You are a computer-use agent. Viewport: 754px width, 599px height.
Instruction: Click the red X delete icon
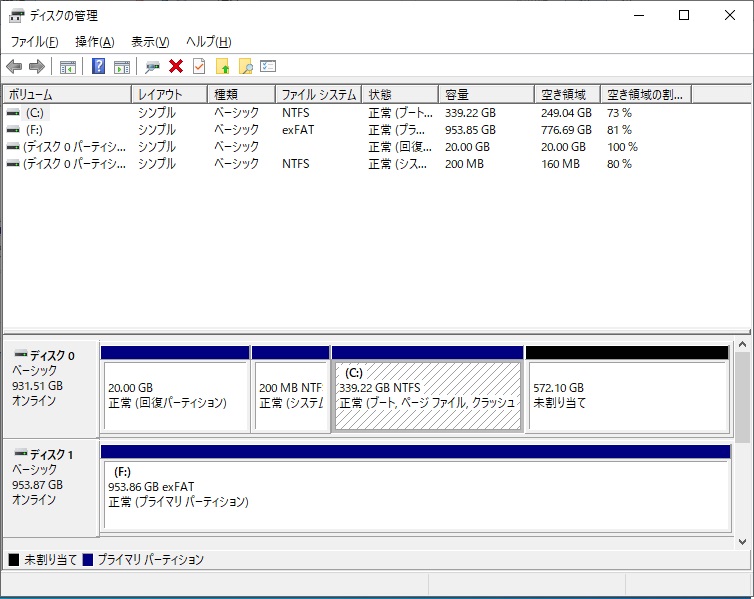point(176,66)
